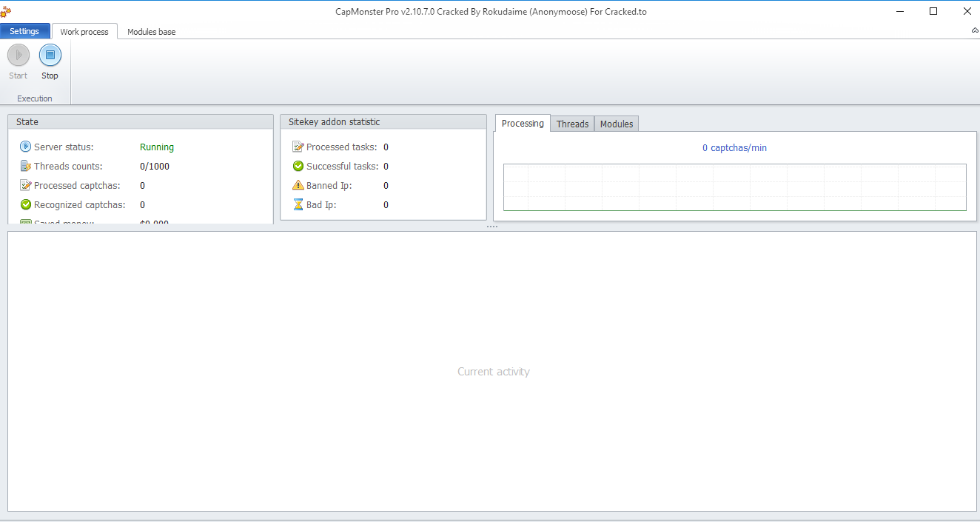Click the Processed captchas icon
980x522 pixels.
26,185
